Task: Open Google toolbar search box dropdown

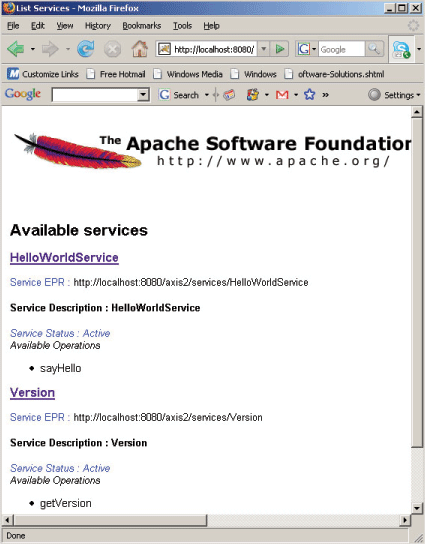Action: coord(143,95)
